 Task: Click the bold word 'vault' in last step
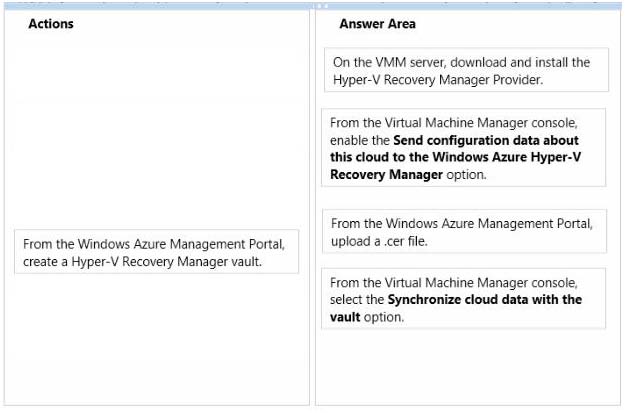point(345,317)
